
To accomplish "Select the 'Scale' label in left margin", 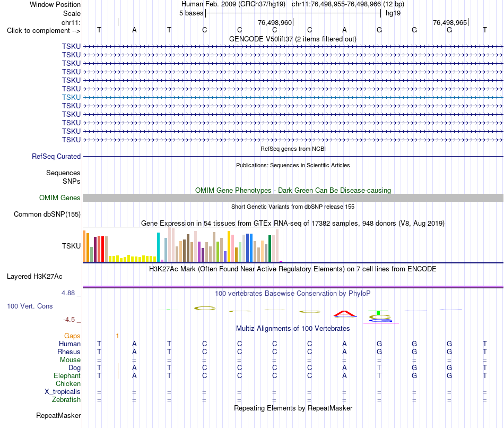I will pos(72,13).
